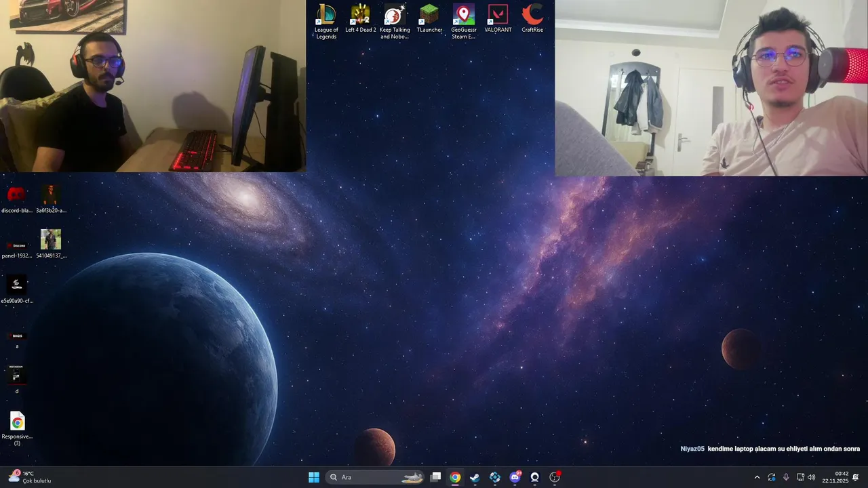
Task: Select the League of Legends desktop shortcut
Action: click(x=326, y=22)
